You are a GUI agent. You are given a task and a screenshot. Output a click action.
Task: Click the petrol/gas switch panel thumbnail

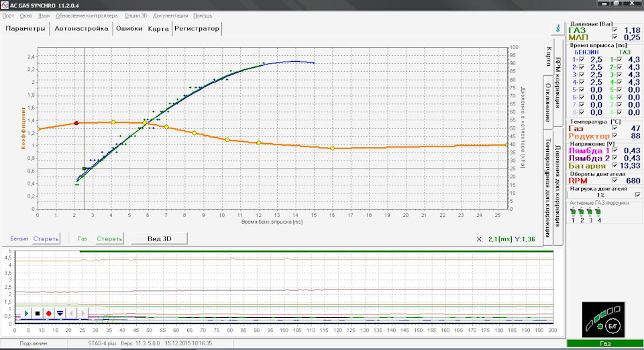(x=603, y=320)
